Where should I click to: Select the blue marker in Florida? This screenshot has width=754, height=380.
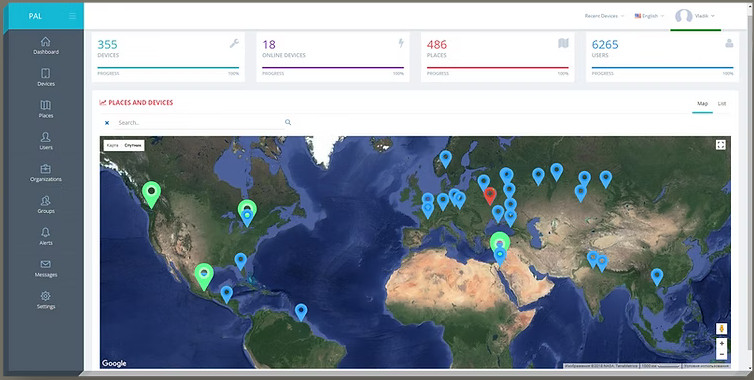point(240,262)
